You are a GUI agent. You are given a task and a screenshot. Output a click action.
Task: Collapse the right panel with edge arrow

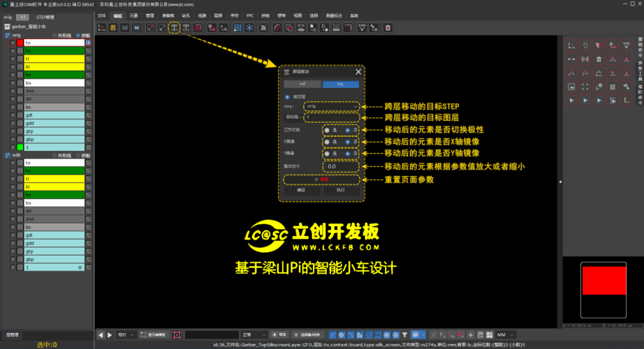coord(560,181)
